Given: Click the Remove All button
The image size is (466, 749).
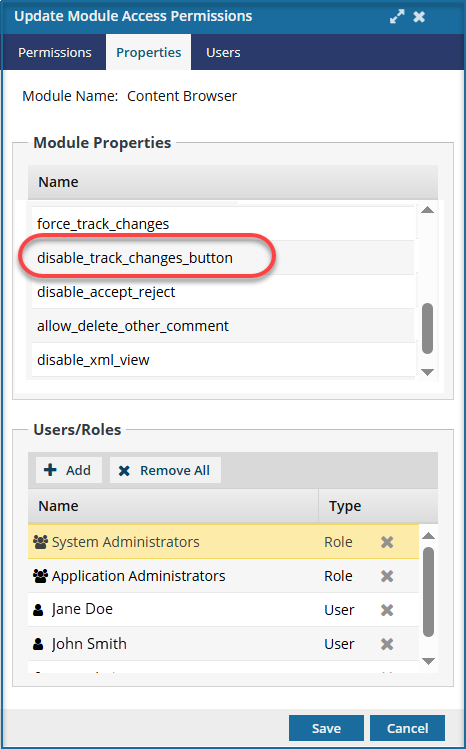Looking at the screenshot, I should [x=165, y=471].
